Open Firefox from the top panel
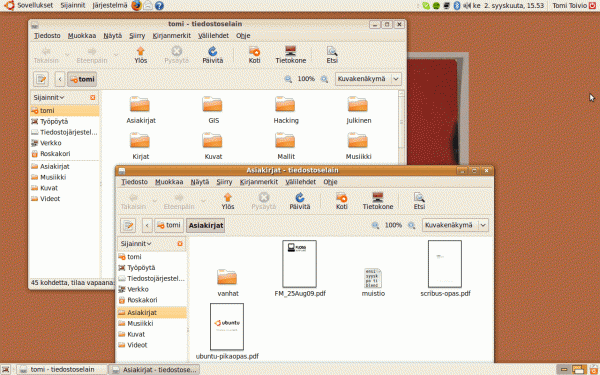The width and height of the screenshot is (600, 375). click(x=136, y=5)
